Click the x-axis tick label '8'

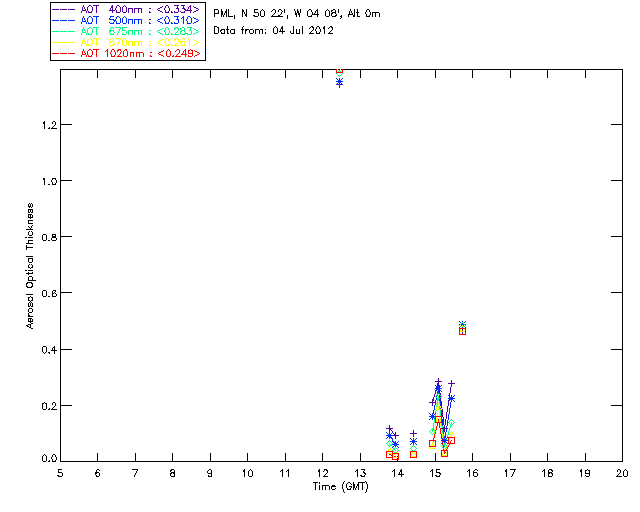(173, 473)
